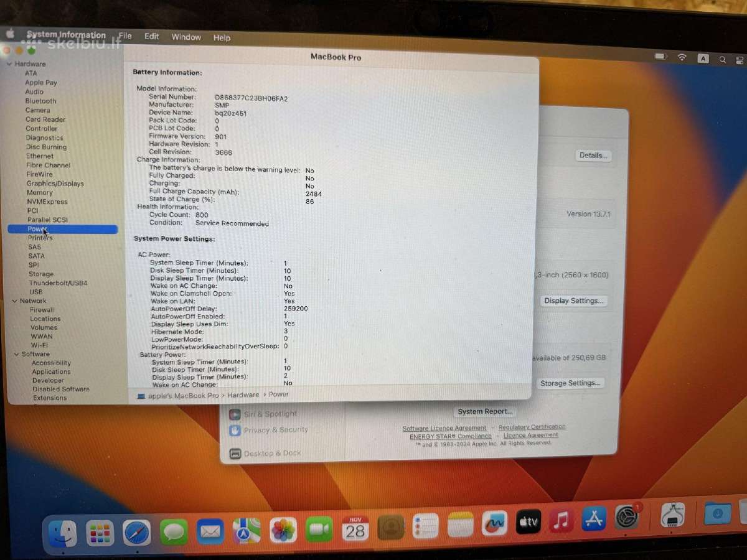Click System Report button
This screenshot has width=747, height=560.
point(485,412)
